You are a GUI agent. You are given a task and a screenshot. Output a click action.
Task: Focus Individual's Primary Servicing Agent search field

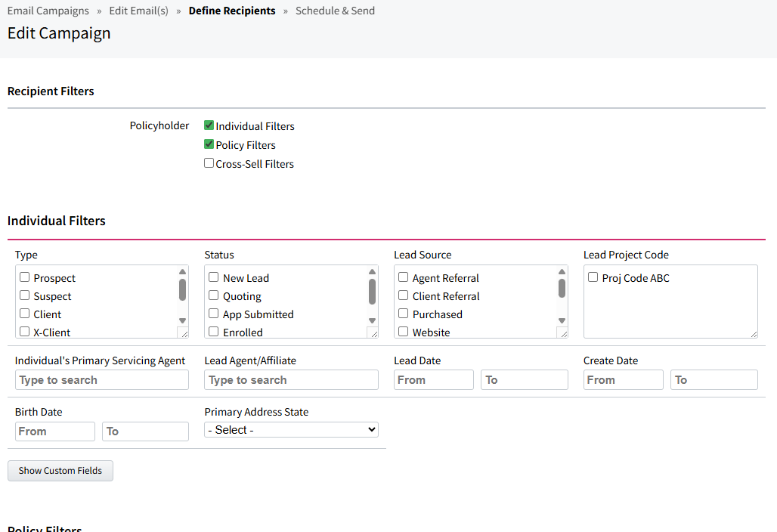click(102, 380)
